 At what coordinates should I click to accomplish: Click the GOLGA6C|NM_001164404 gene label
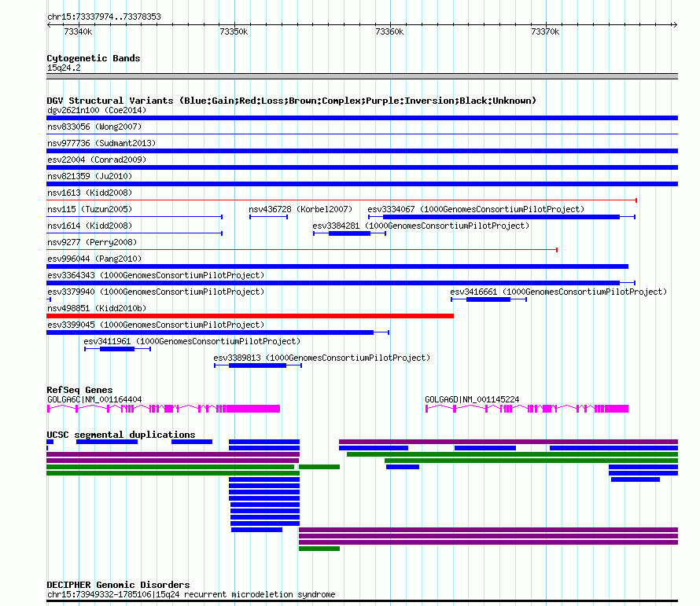click(94, 399)
